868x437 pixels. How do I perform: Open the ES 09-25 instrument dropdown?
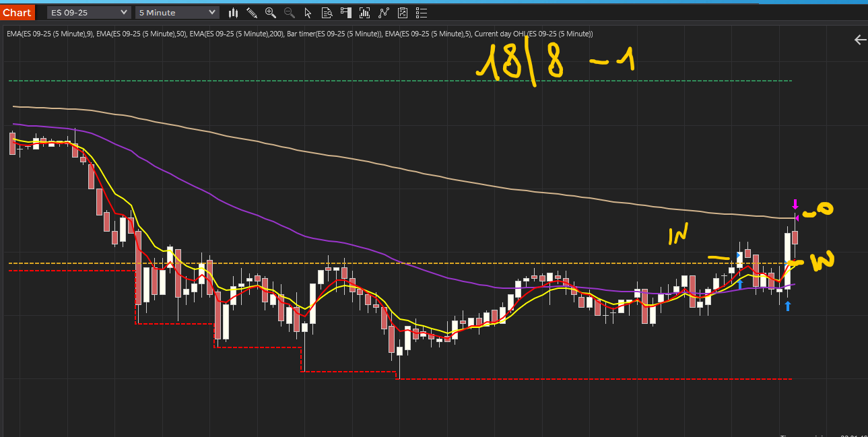click(90, 12)
